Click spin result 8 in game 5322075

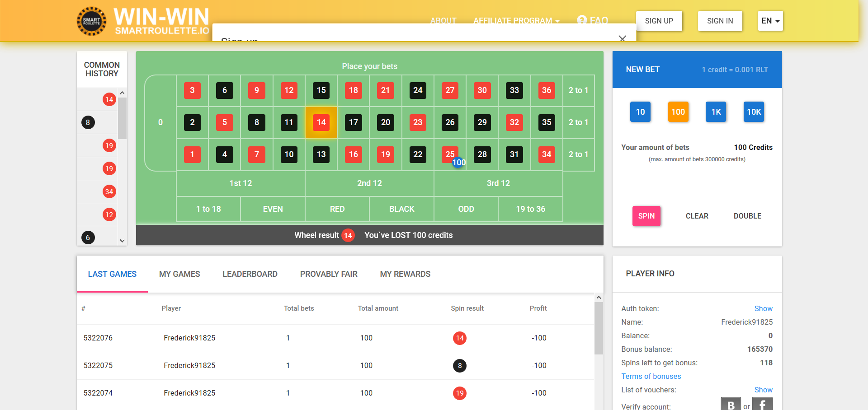pos(460,366)
